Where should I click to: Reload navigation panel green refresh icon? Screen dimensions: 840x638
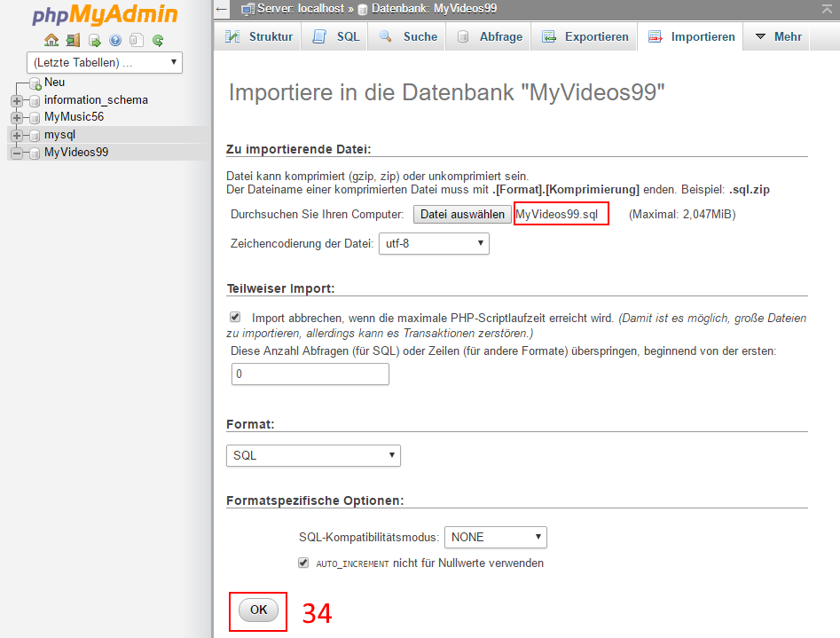click(x=158, y=40)
